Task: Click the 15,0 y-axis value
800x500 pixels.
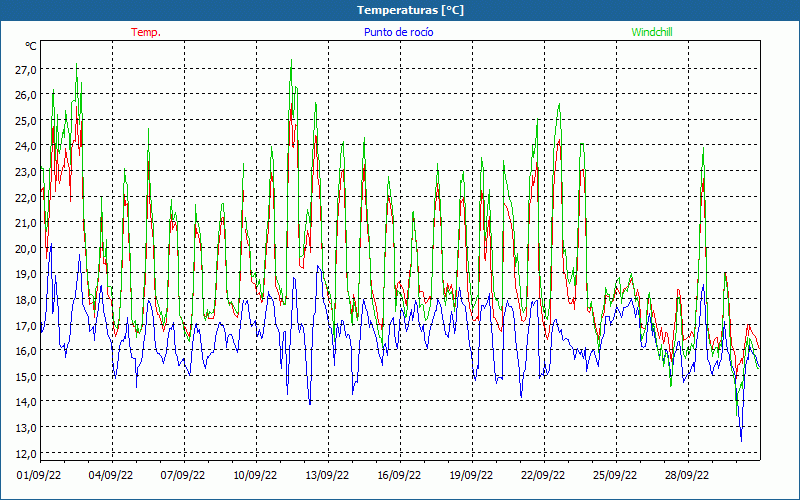Action: [25, 377]
